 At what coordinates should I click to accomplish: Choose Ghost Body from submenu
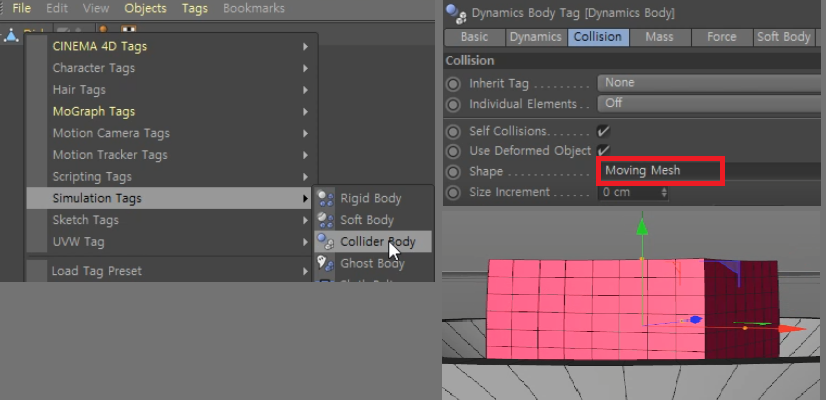[373, 263]
